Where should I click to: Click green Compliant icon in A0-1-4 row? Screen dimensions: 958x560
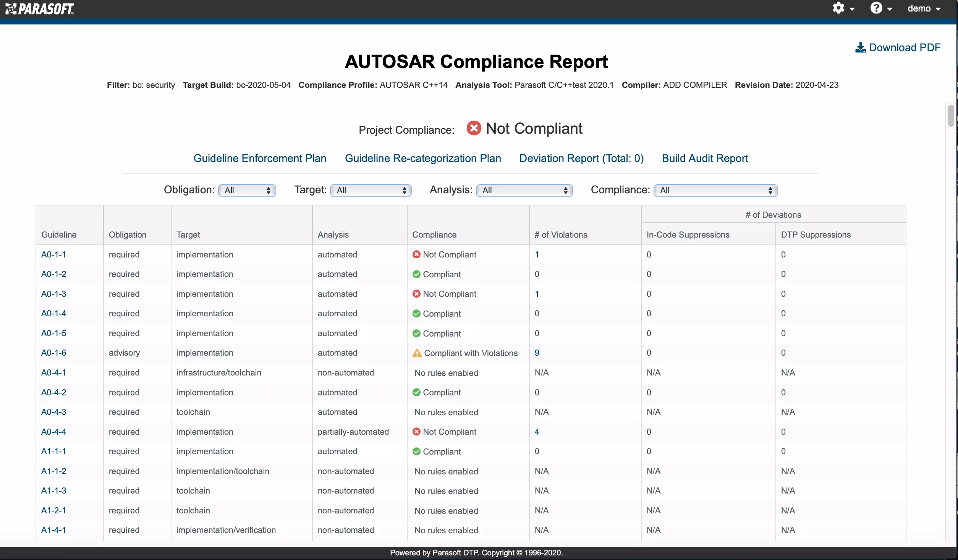(416, 314)
